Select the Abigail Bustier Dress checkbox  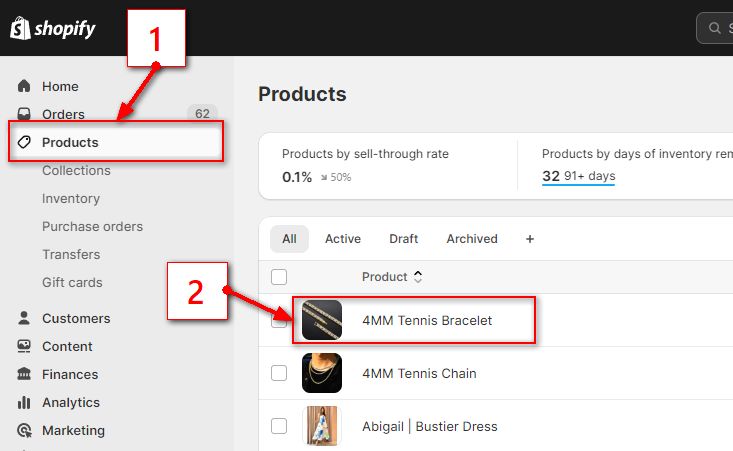click(279, 426)
